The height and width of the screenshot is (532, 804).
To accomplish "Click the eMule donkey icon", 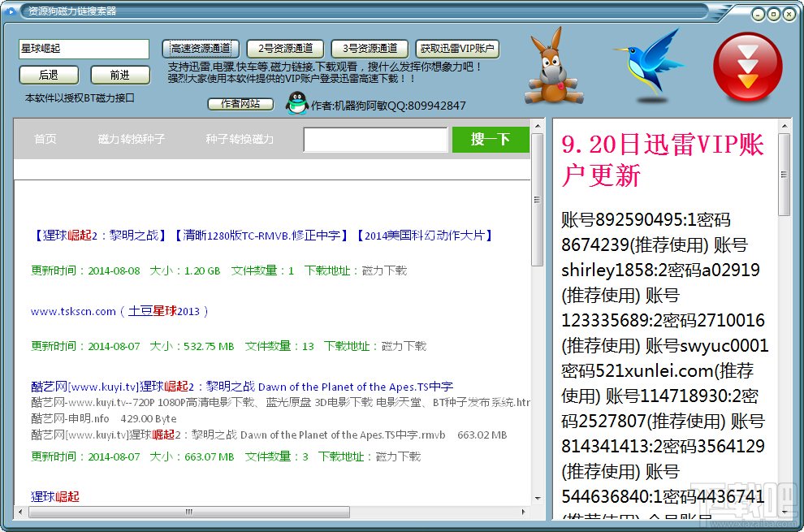I will 554,67.
